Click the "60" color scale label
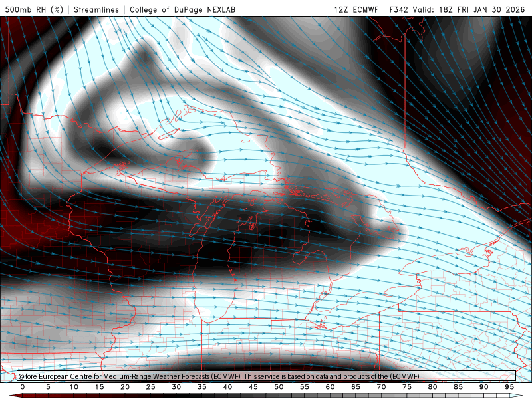The width and height of the screenshot is (532, 399). (x=330, y=387)
